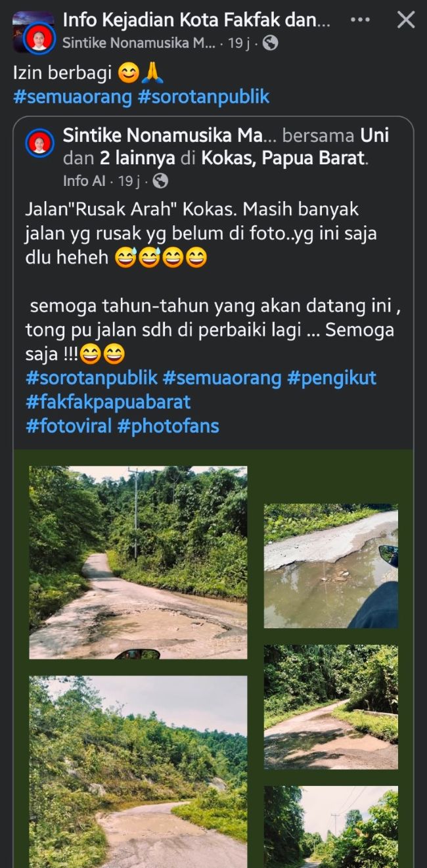Viewport: 427px width, 868px height.
Task: Open the three-dot post options menu
Action: pos(360,20)
